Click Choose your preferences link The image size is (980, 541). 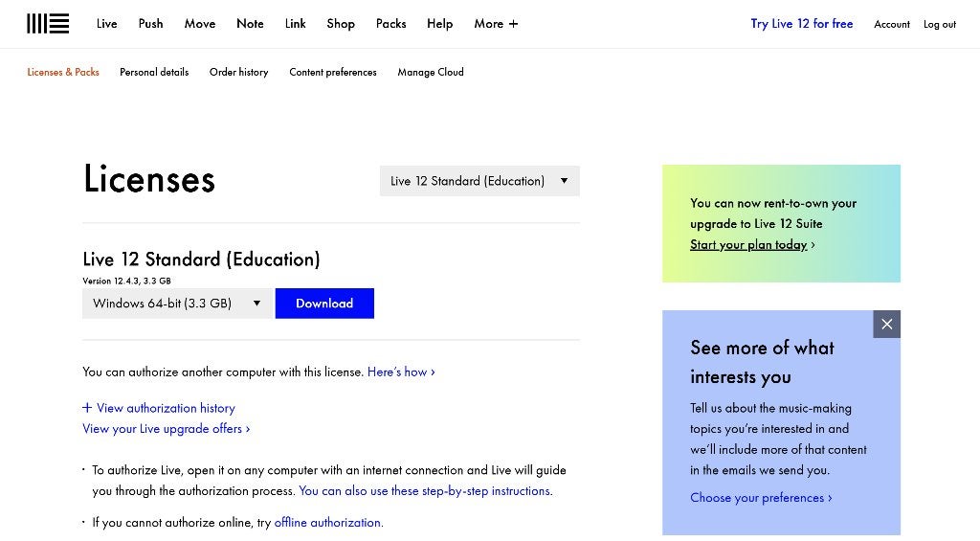point(761,498)
